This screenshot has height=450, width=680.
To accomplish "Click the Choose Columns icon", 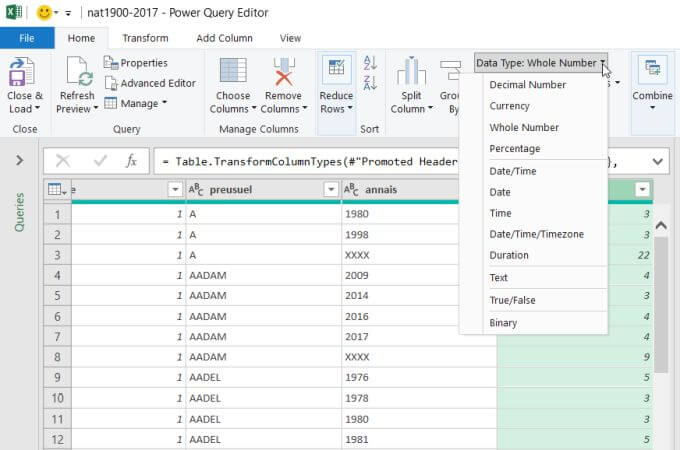I will coord(233,70).
